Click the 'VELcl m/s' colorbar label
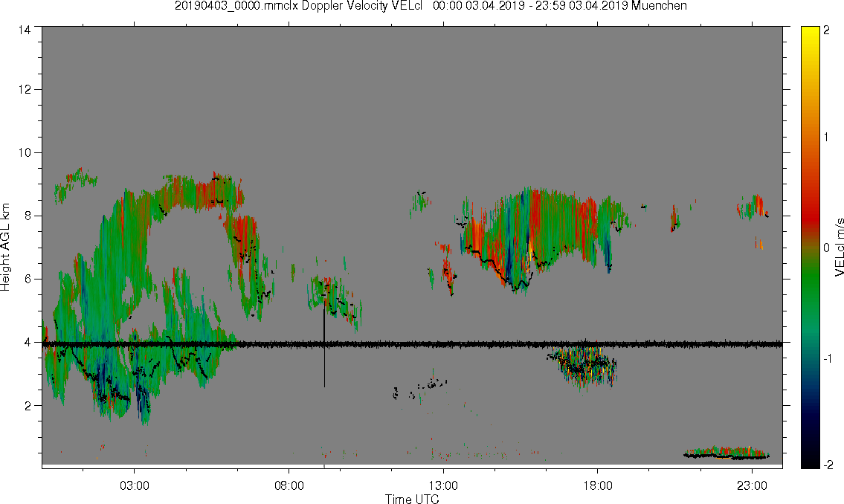The width and height of the screenshot is (844, 504). point(839,248)
